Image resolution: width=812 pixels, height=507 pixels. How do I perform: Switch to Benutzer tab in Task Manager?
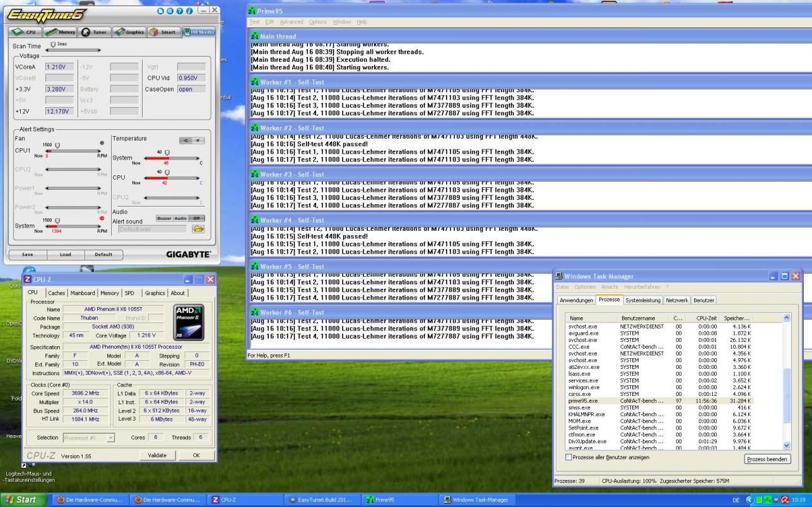tap(703, 300)
